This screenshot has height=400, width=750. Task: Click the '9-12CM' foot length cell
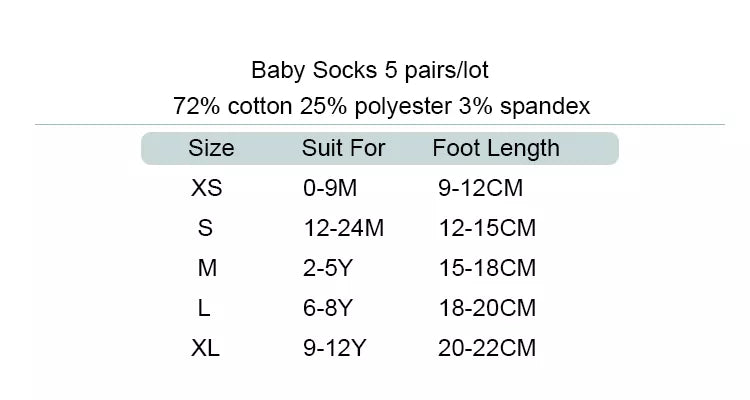pos(481,188)
